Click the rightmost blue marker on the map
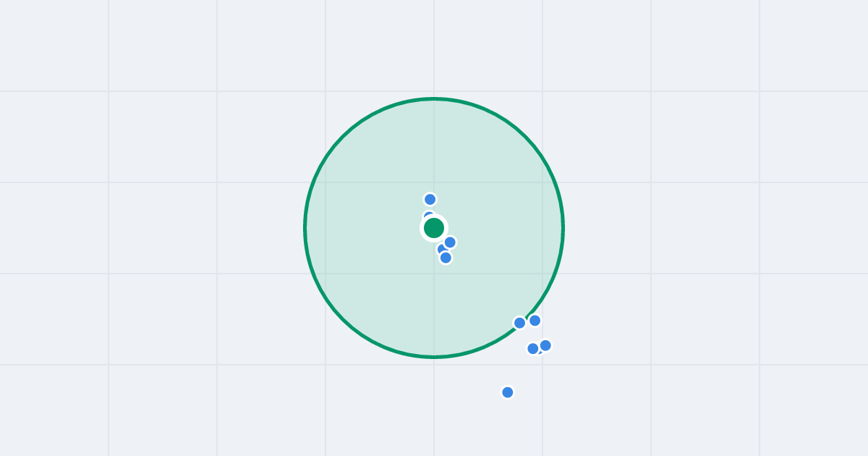This screenshot has width=868, height=456. 545,345
